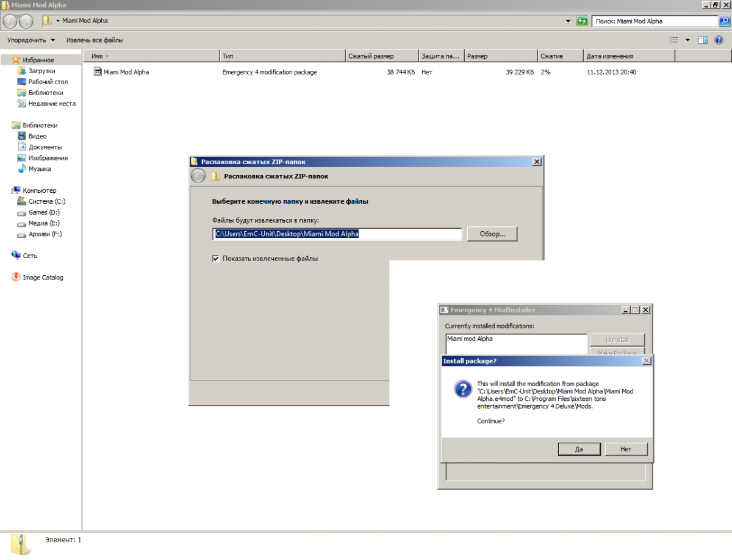The image size is (732, 560).
Task: Open the Упорядочить dropdown menu
Action: pos(30,40)
